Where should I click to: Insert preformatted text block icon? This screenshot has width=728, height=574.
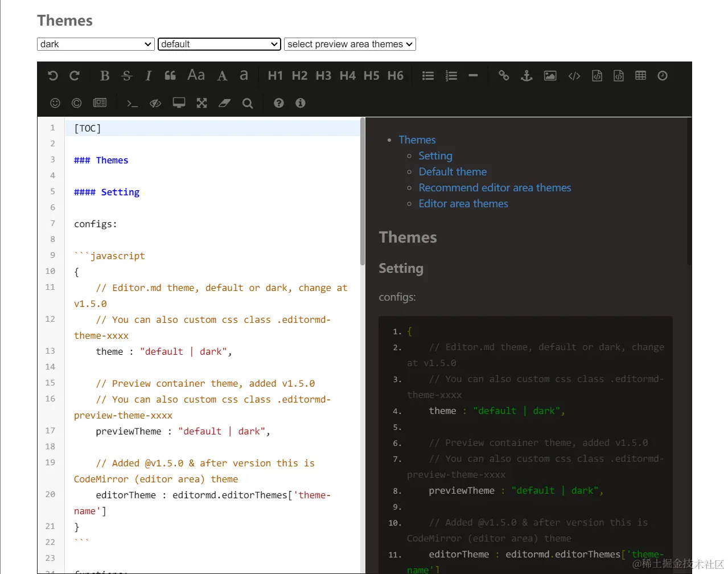[x=597, y=76]
